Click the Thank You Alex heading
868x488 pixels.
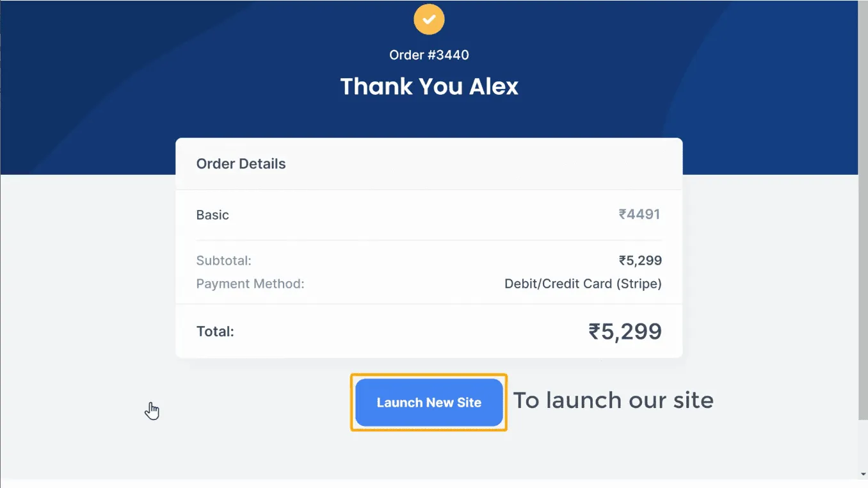click(429, 86)
